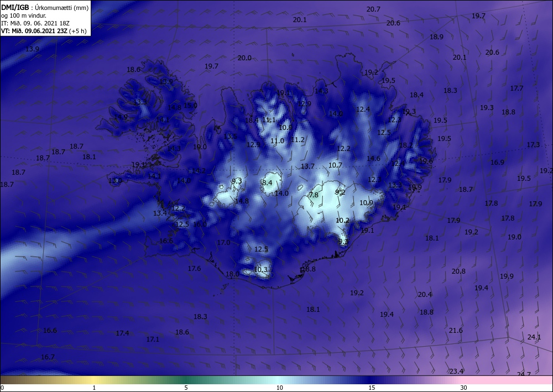Click the 14.2 value on the map
This screenshot has width=553, height=392.
tap(199, 171)
